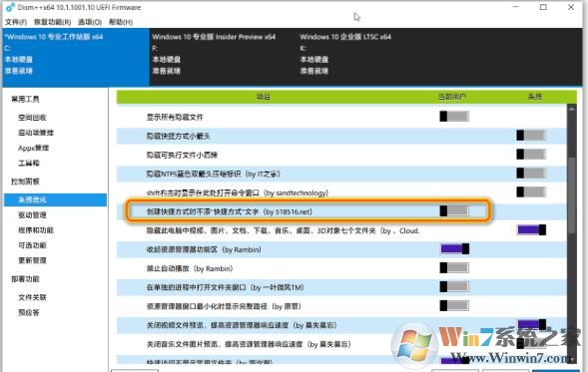
Task: Click the Dism++ app icon in title bar
Action: pos(10,7)
